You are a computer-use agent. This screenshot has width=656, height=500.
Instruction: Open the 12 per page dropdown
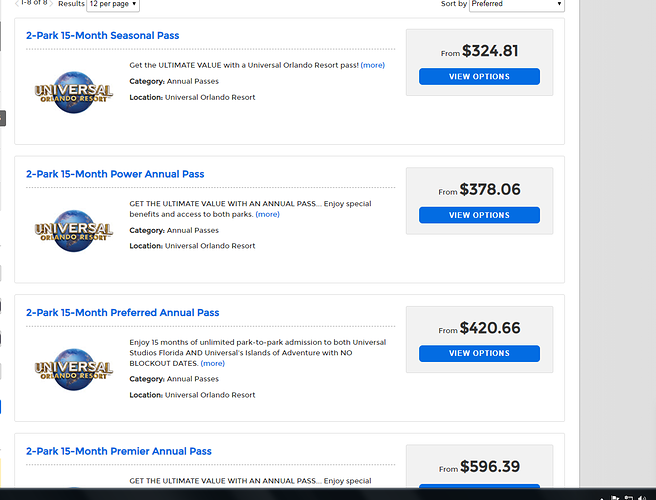point(113,4)
